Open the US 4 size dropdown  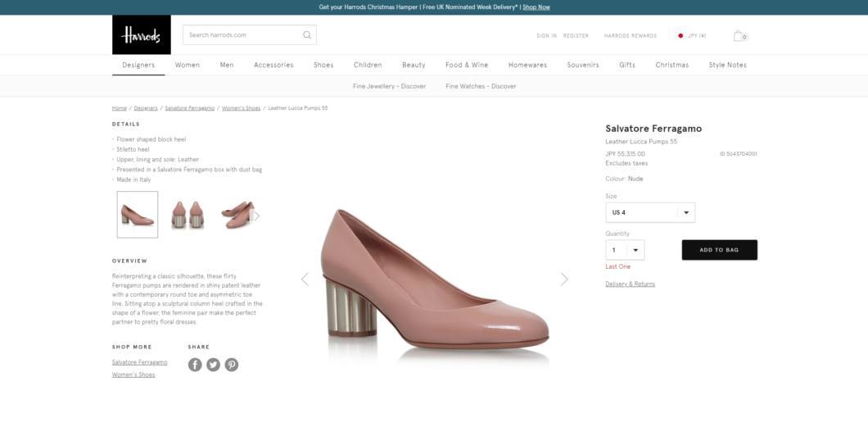tap(650, 212)
